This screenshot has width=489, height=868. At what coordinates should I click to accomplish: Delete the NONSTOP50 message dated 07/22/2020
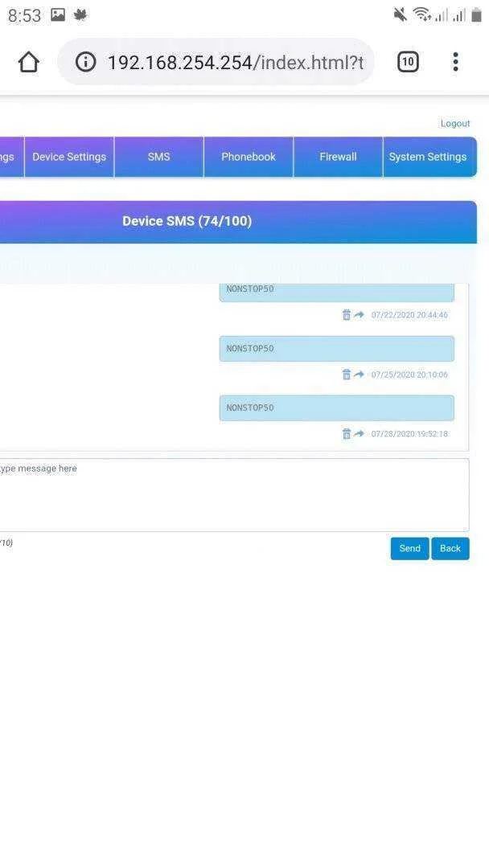pyautogui.click(x=346, y=314)
